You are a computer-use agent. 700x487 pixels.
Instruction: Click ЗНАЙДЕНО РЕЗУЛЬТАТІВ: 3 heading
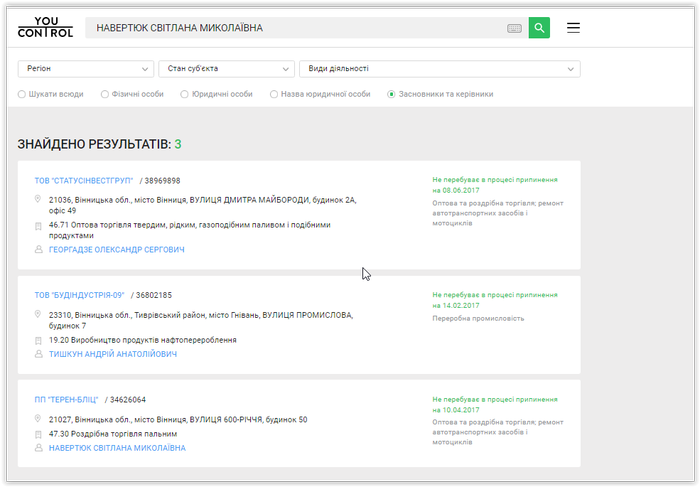(100, 144)
